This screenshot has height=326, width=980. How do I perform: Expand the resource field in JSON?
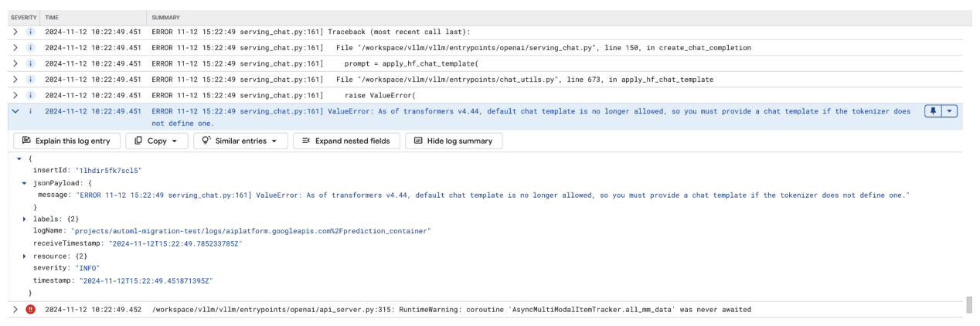(x=25, y=256)
